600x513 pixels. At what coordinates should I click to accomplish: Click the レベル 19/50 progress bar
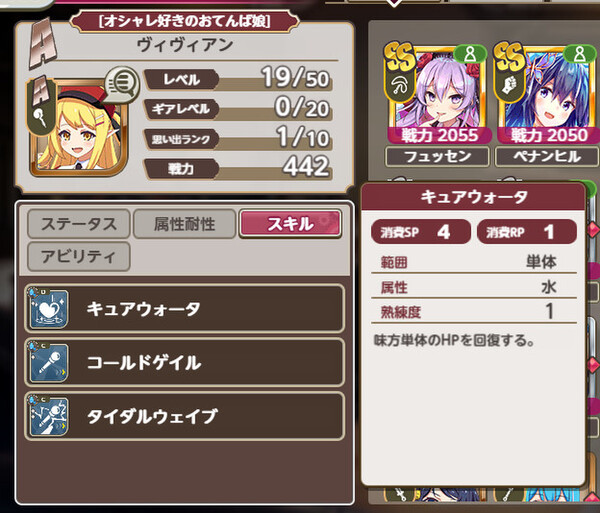point(238,80)
